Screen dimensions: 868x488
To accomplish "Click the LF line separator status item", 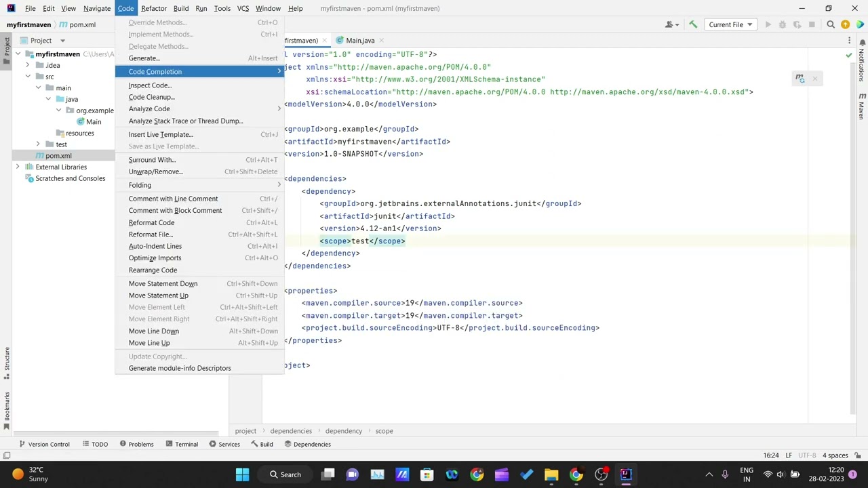I will (x=789, y=455).
